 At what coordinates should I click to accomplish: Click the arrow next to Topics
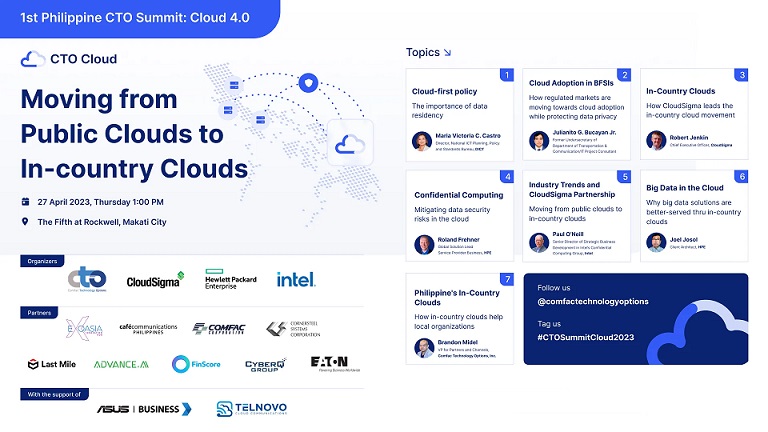(447, 52)
